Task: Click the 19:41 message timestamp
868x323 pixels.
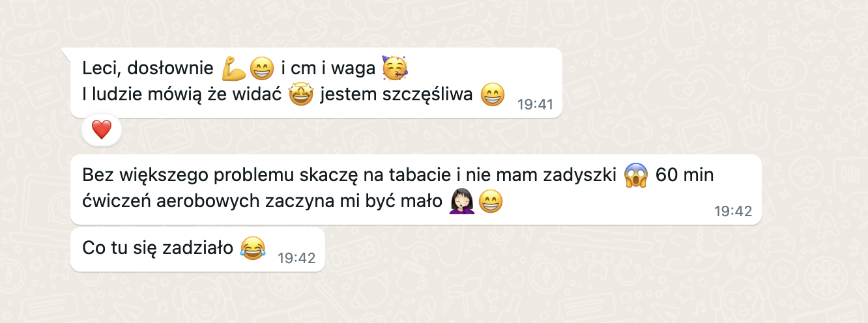Action: [534, 104]
